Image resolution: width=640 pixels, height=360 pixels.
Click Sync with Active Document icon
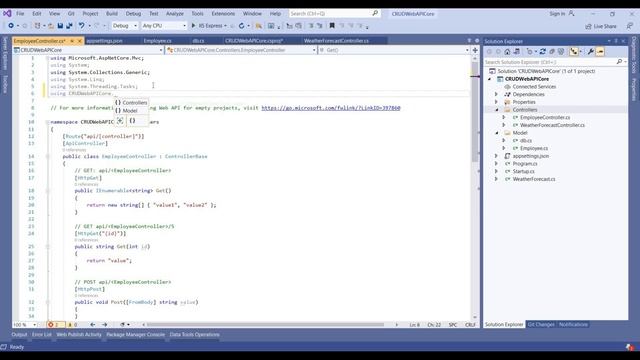tap(542, 51)
